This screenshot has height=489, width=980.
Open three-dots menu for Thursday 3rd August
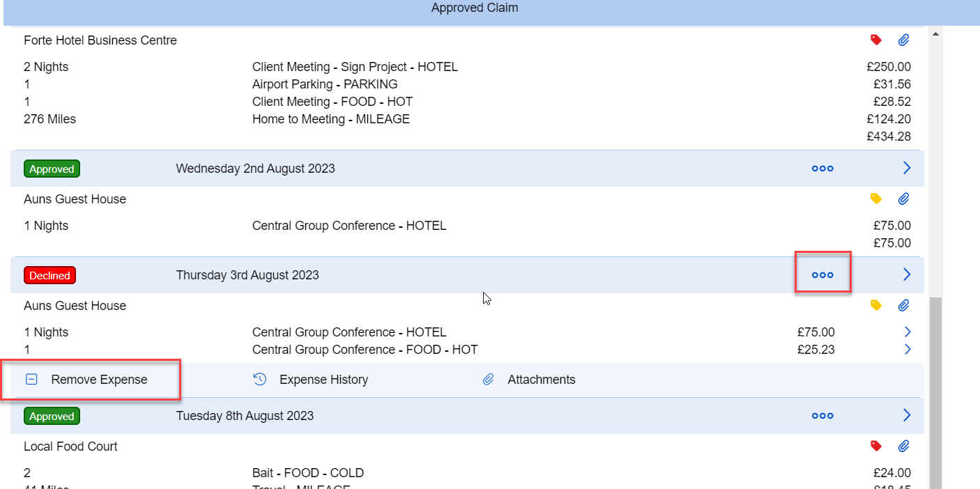coord(822,275)
